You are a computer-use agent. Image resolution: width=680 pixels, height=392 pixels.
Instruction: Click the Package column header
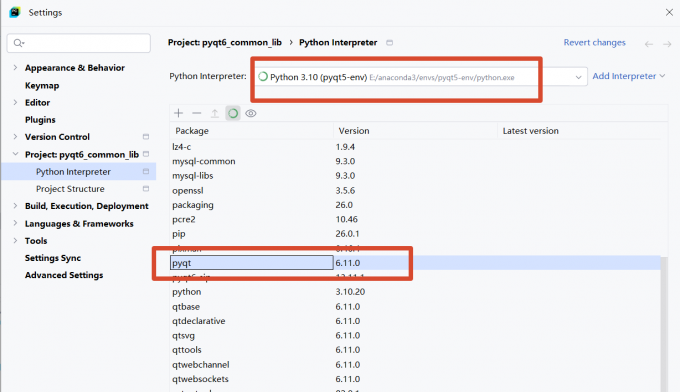252,131
